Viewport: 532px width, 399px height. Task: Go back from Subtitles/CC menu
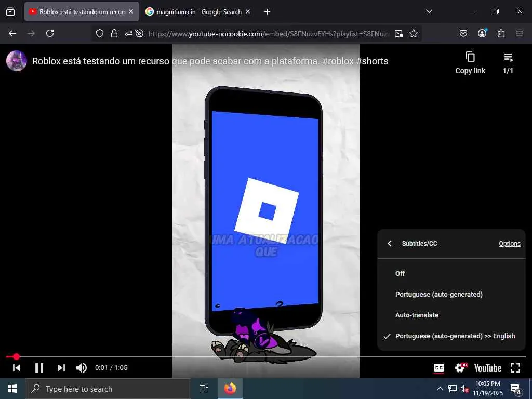tap(390, 244)
